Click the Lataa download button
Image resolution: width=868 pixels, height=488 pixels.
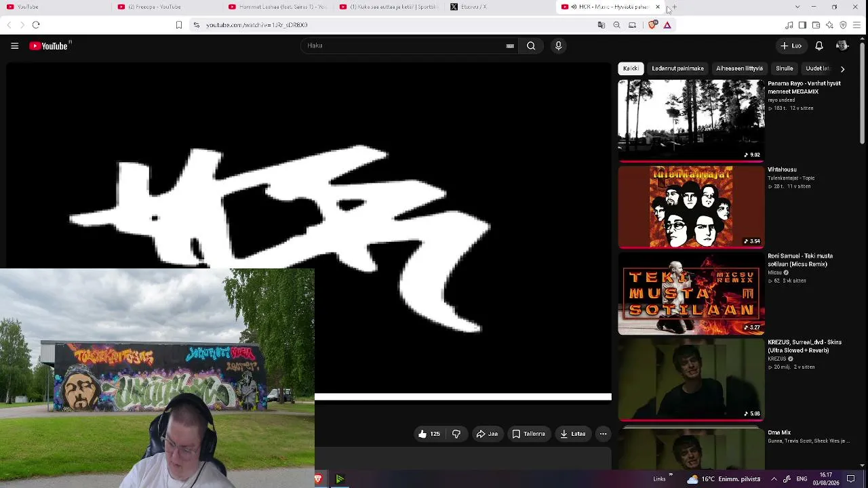coord(573,434)
